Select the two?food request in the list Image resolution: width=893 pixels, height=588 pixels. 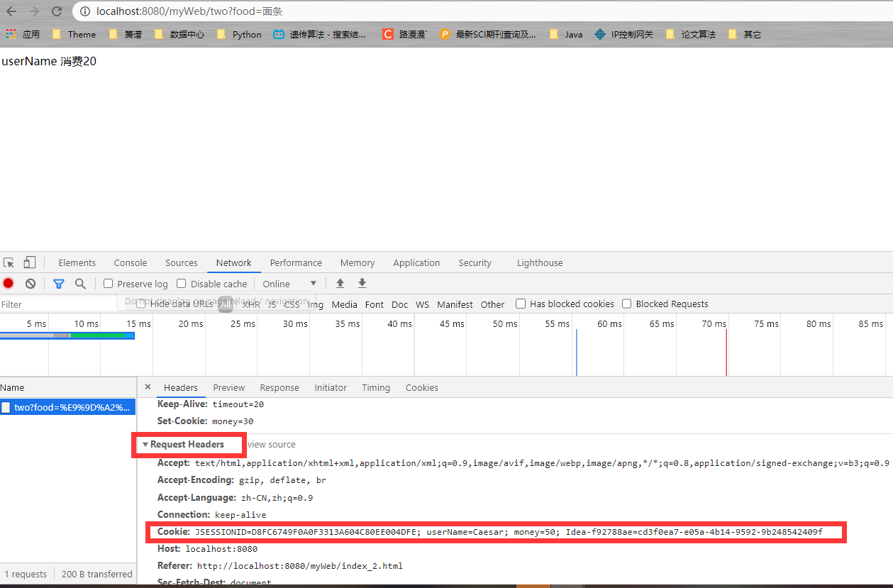point(67,406)
